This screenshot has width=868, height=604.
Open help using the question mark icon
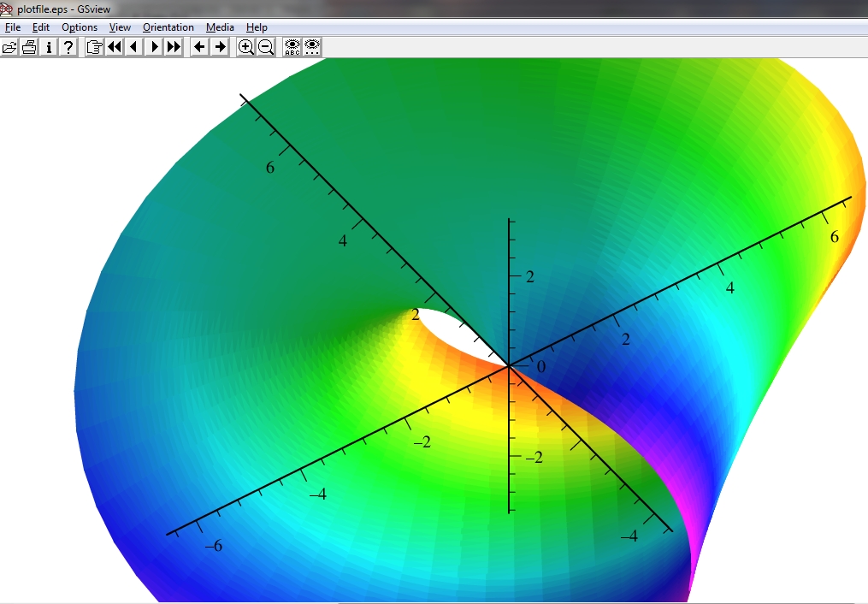click(68, 47)
